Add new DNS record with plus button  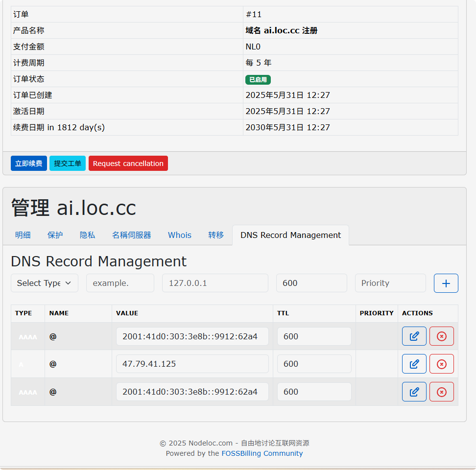[x=446, y=283]
